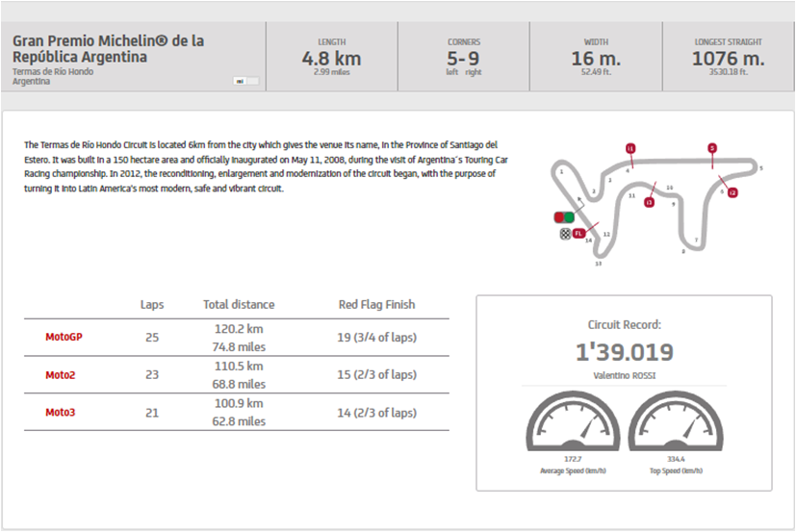Click the 120.2 km distance value

[x=239, y=329]
